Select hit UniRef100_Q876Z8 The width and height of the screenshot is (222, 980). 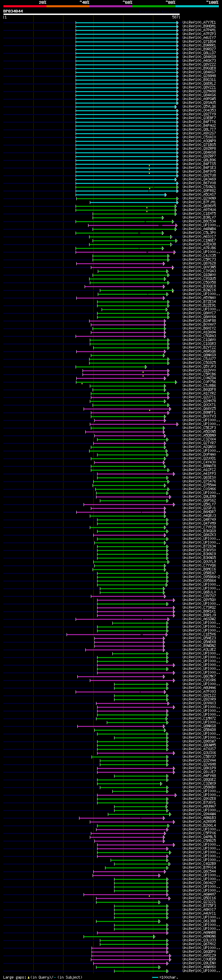pos(199,263)
